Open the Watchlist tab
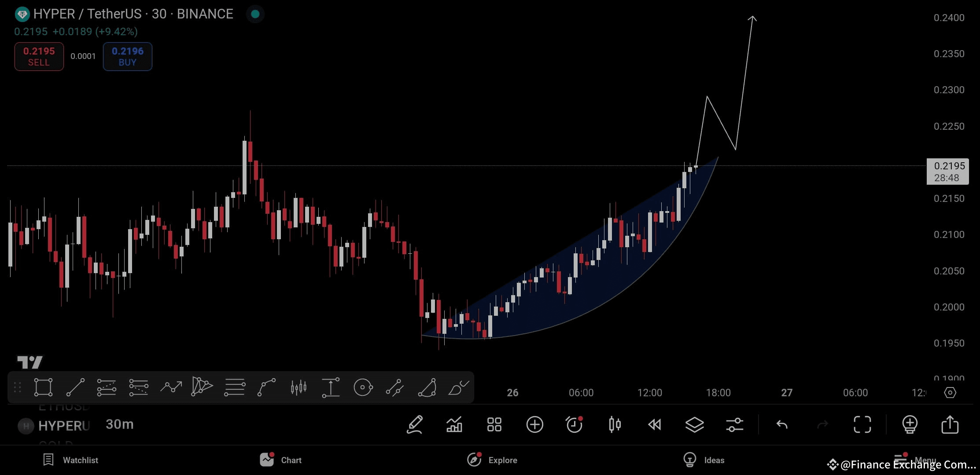The height and width of the screenshot is (475, 980). coord(70,460)
